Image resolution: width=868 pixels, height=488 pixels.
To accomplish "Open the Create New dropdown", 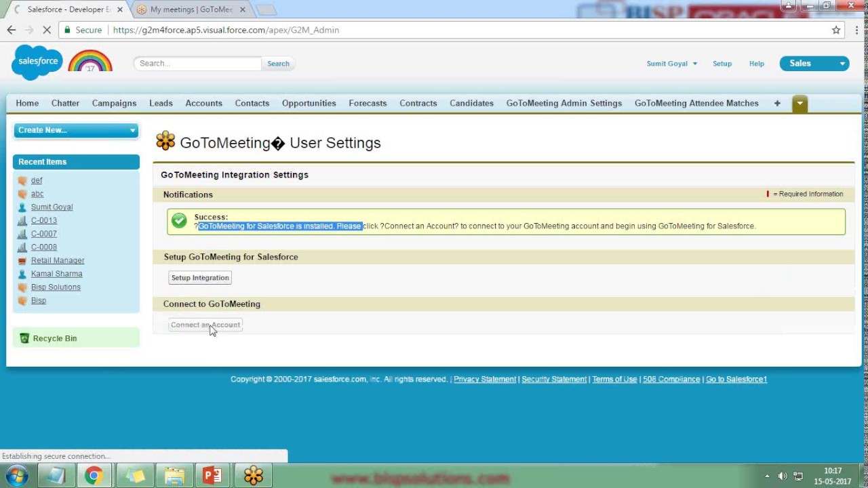I will pos(76,130).
